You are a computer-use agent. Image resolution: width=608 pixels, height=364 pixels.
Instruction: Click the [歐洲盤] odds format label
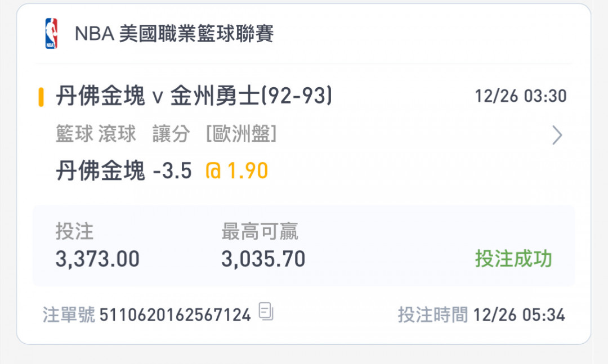point(241,134)
